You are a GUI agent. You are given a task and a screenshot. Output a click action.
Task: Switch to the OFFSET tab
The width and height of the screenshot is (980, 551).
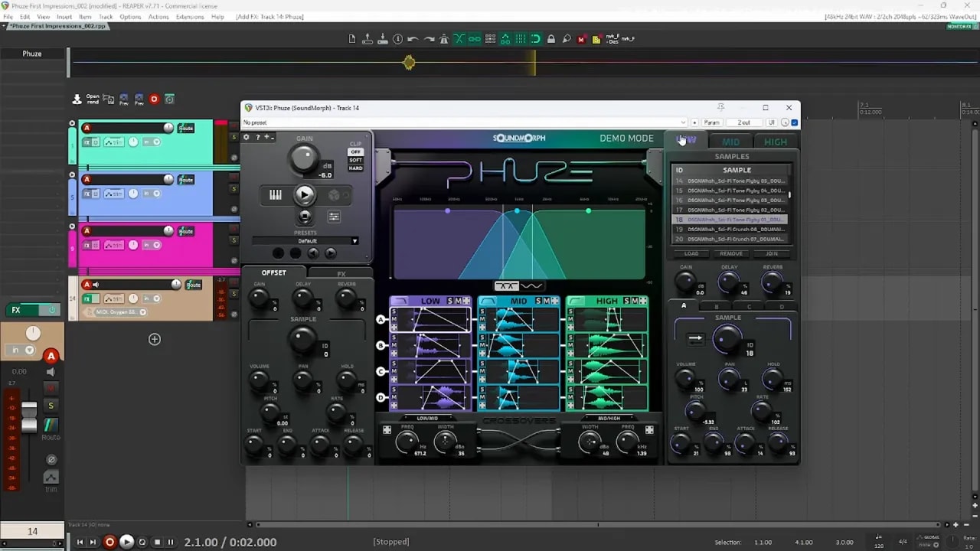pyautogui.click(x=273, y=272)
